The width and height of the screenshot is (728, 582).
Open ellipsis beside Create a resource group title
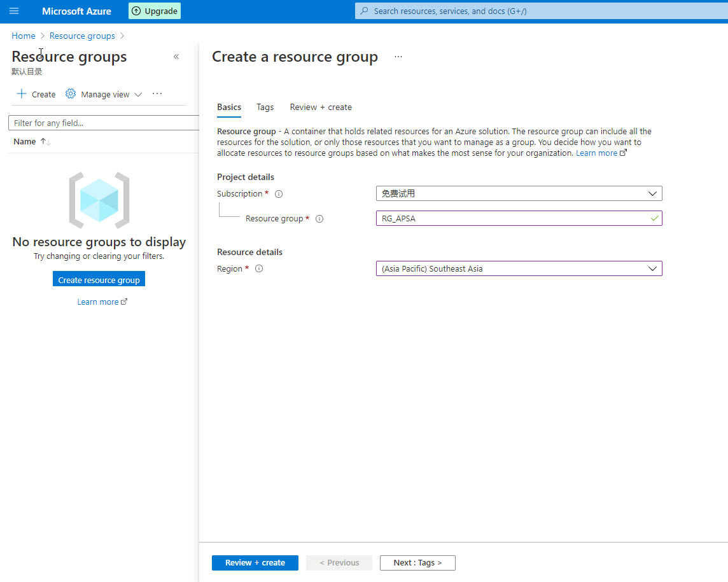tap(398, 57)
